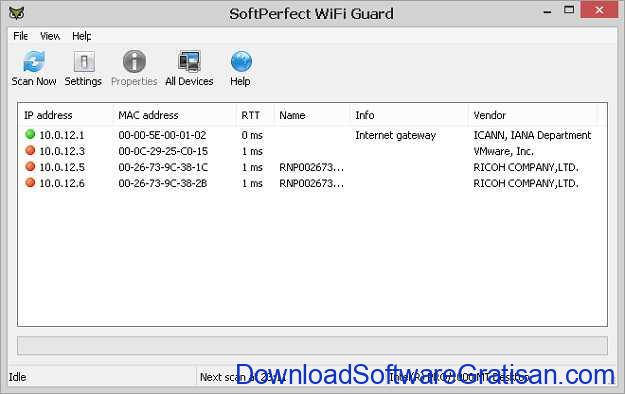Open the Help menu in menu bar
Screen dimensions: 625x394
[x=82, y=36]
